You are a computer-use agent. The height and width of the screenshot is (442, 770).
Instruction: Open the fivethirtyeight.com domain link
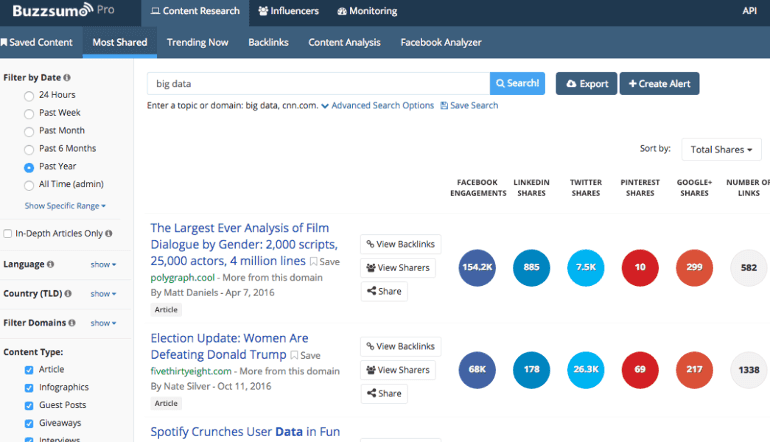click(x=191, y=371)
